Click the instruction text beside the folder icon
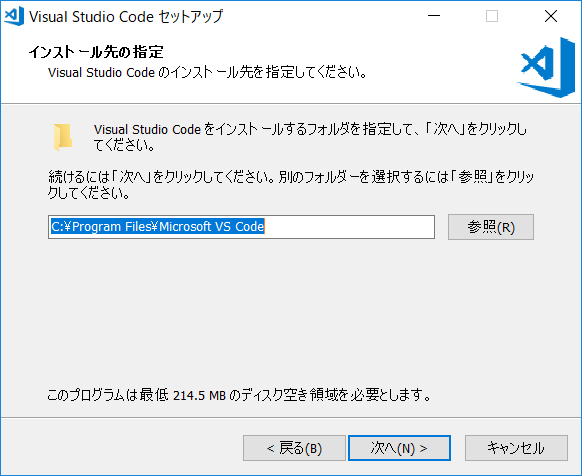Image resolution: width=582 pixels, height=476 pixels. [310, 137]
